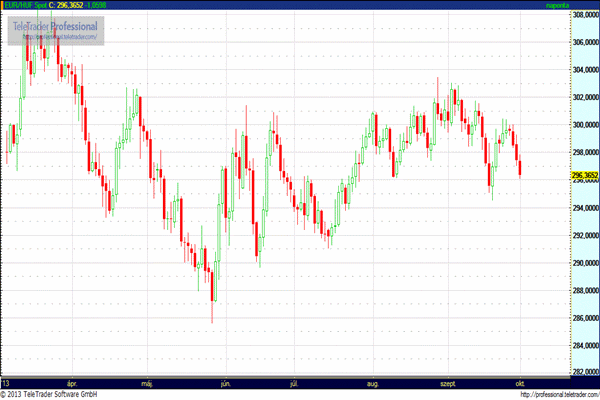Click the lowest candlestick wick near 286

pos(212,318)
